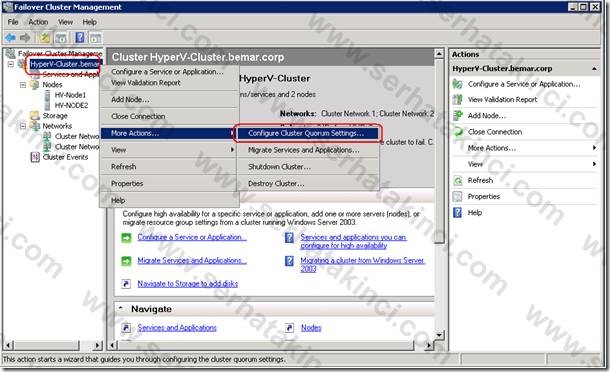Click center pane vertical scrollbar down arrow

(x=439, y=335)
